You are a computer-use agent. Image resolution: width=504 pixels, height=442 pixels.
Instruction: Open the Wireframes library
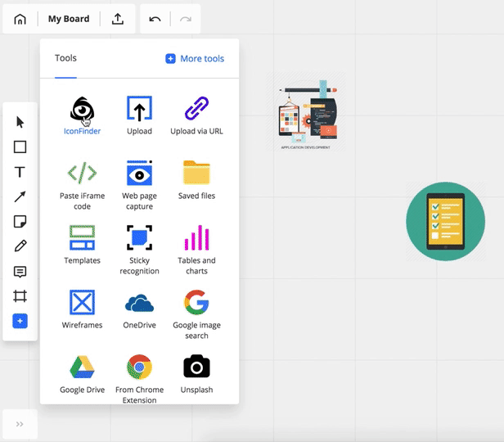(82, 304)
